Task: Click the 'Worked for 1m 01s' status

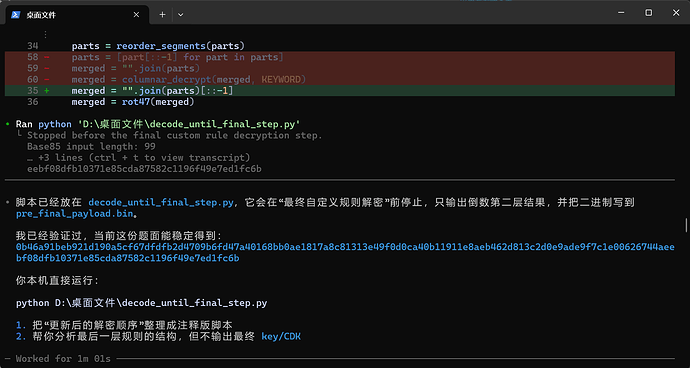Action: (63, 359)
